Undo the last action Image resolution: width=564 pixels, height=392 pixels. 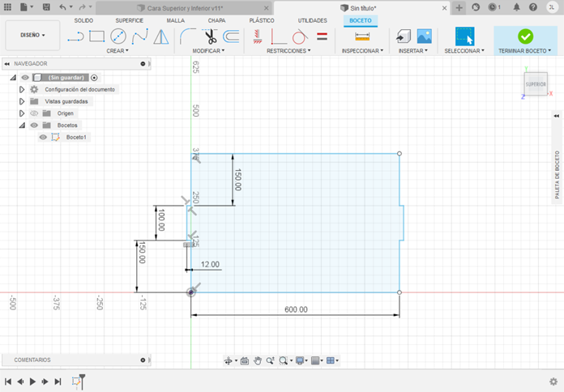[63, 6]
